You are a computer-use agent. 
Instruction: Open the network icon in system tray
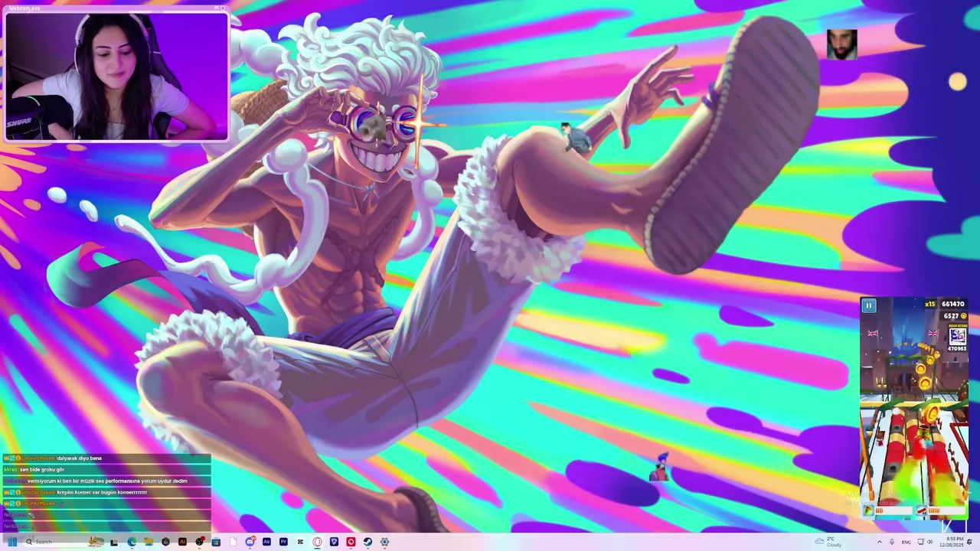click(921, 542)
